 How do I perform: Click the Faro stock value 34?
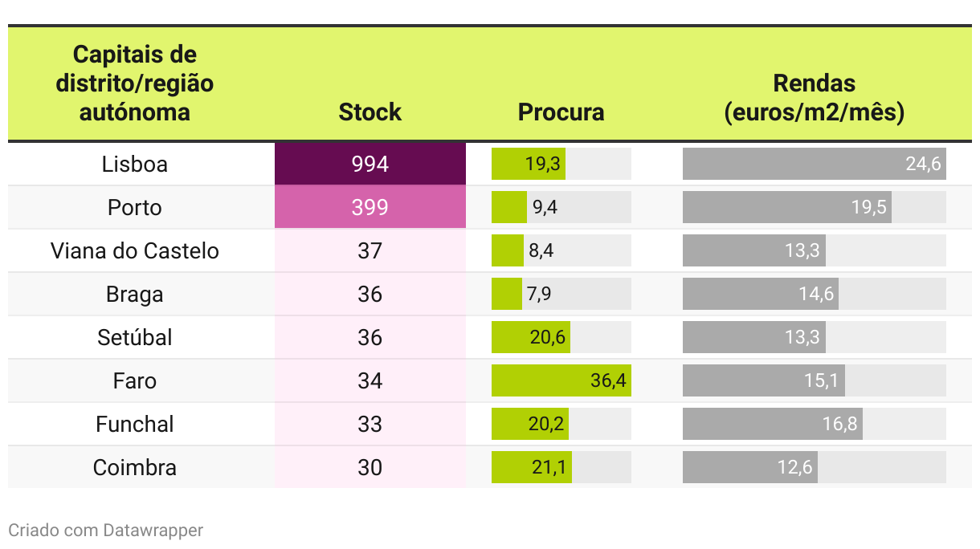[x=370, y=381]
